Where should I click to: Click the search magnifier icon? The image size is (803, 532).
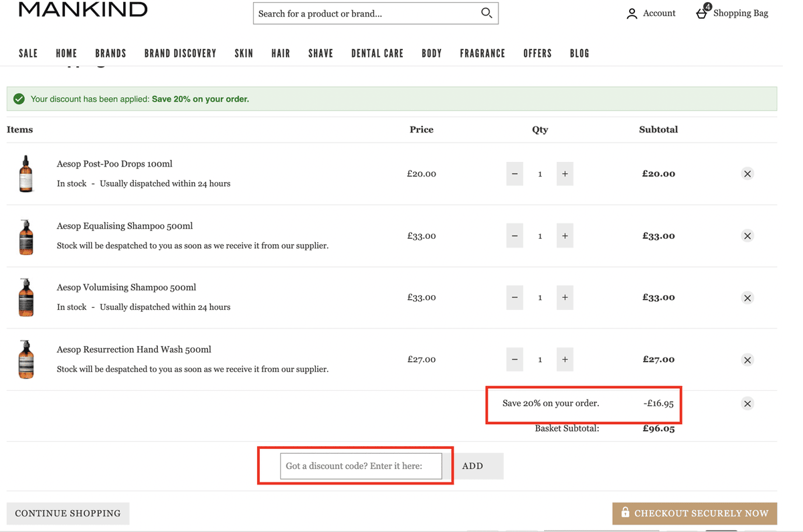486,13
